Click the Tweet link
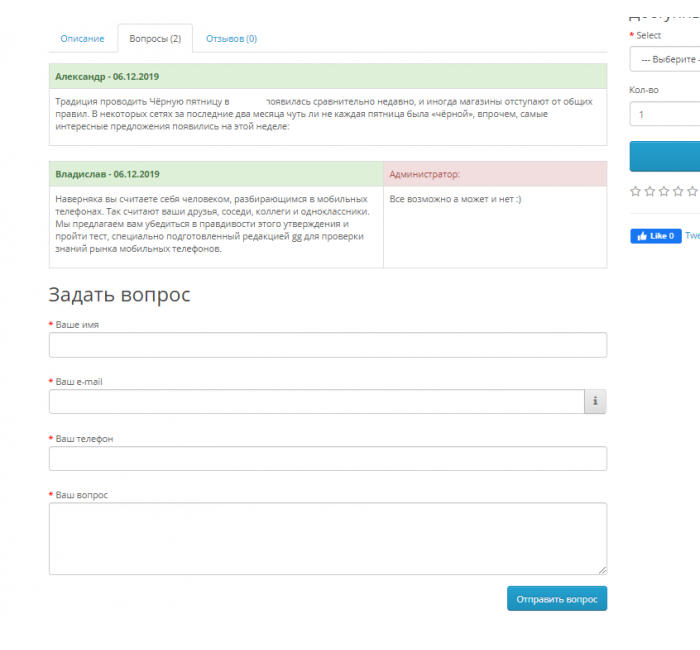 click(x=692, y=236)
